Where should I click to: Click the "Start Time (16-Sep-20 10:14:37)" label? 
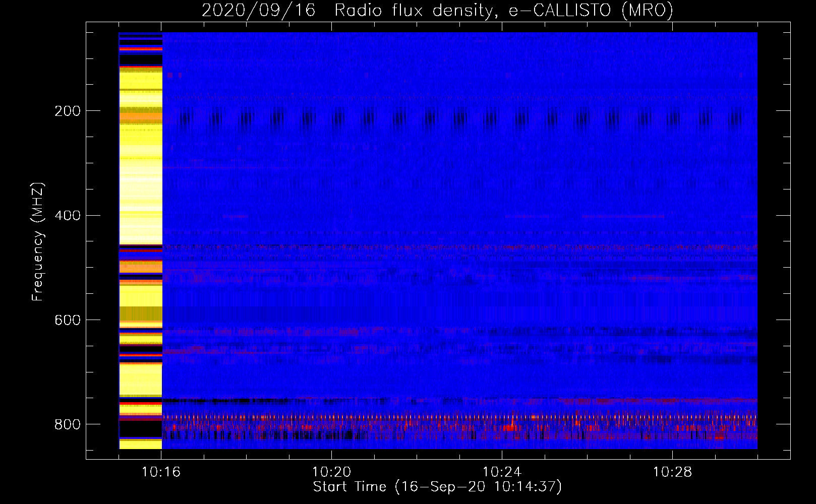(x=437, y=487)
